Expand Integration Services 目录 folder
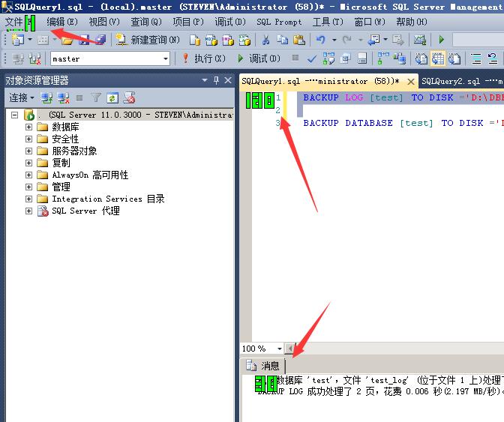Image resolution: width=504 pixels, height=422 pixels. click(28, 199)
